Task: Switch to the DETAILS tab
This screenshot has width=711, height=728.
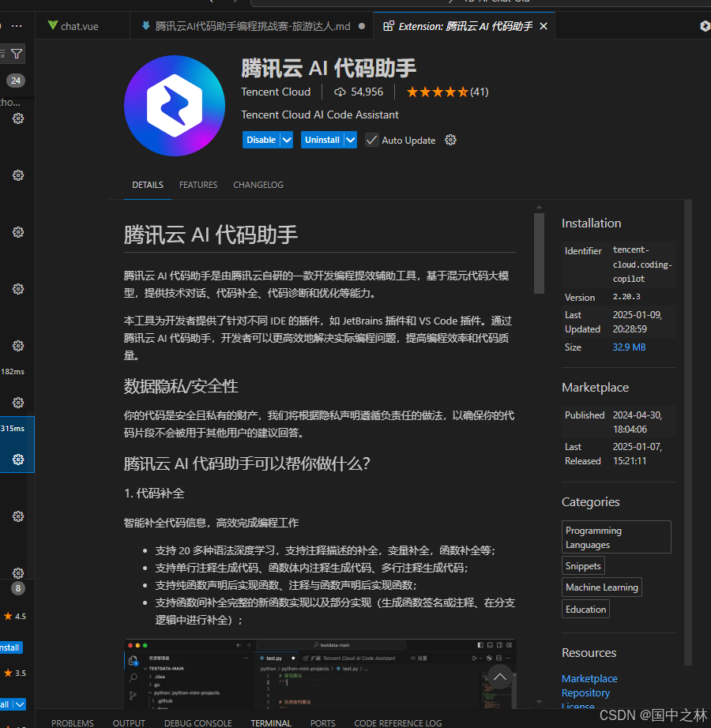Action: tap(148, 185)
